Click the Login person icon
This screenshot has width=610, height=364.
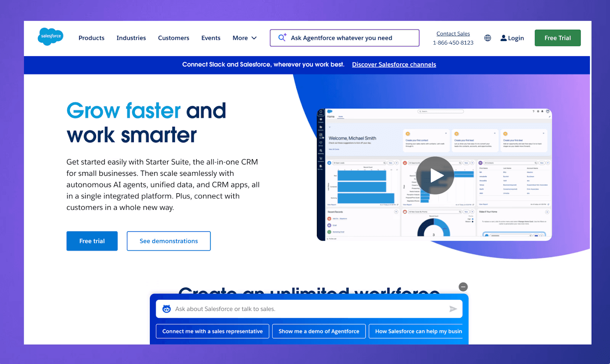coord(504,38)
